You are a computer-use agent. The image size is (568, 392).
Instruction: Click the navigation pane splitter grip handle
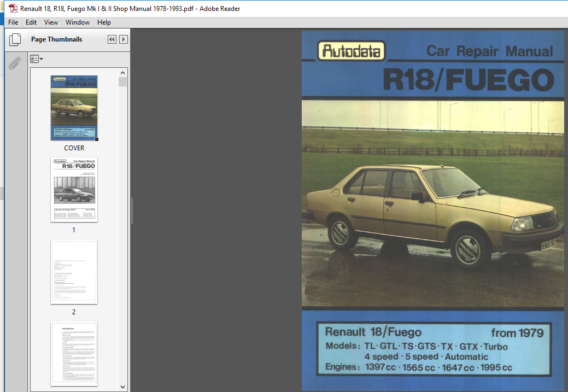(132, 210)
